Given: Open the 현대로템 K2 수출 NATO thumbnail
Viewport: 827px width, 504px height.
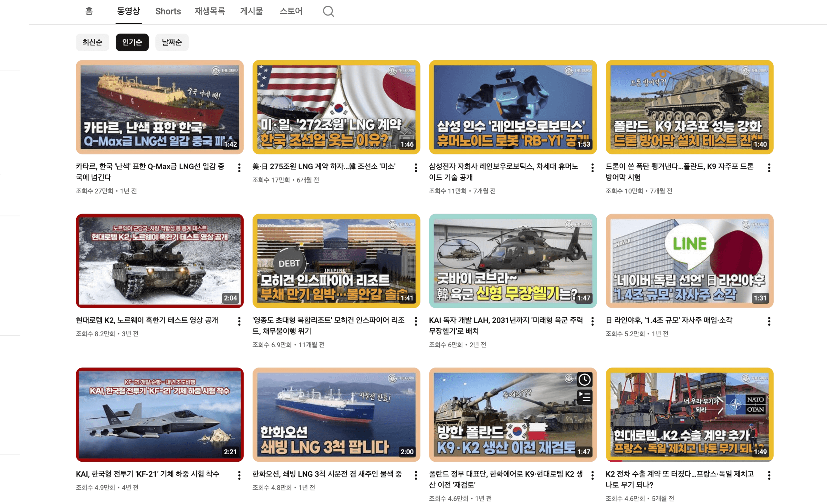Looking at the screenshot, I should pos(689,415).
